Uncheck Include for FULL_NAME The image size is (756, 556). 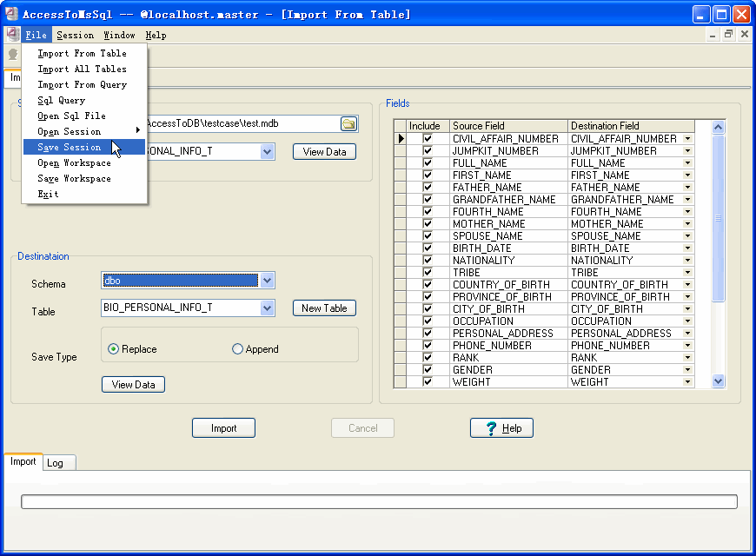[428, 163]
